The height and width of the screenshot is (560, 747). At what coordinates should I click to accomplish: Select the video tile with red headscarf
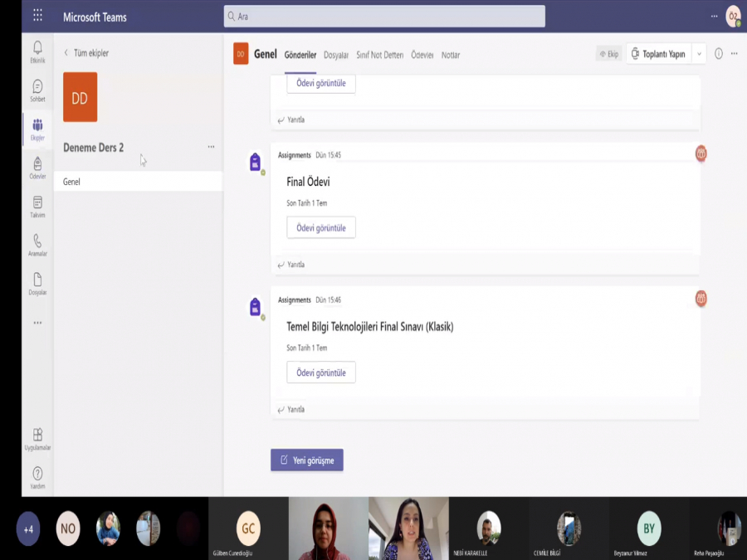point(328,528)
